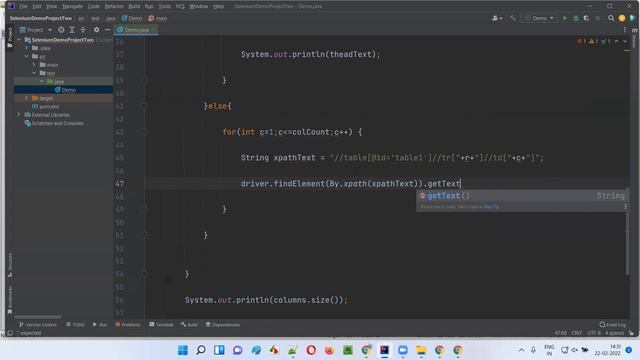This screenshot has height=360, width=640.
Task: Switch to IntelliJ IDEA taskbar icon
Action: pyautogui.click(x=384, y=350)
